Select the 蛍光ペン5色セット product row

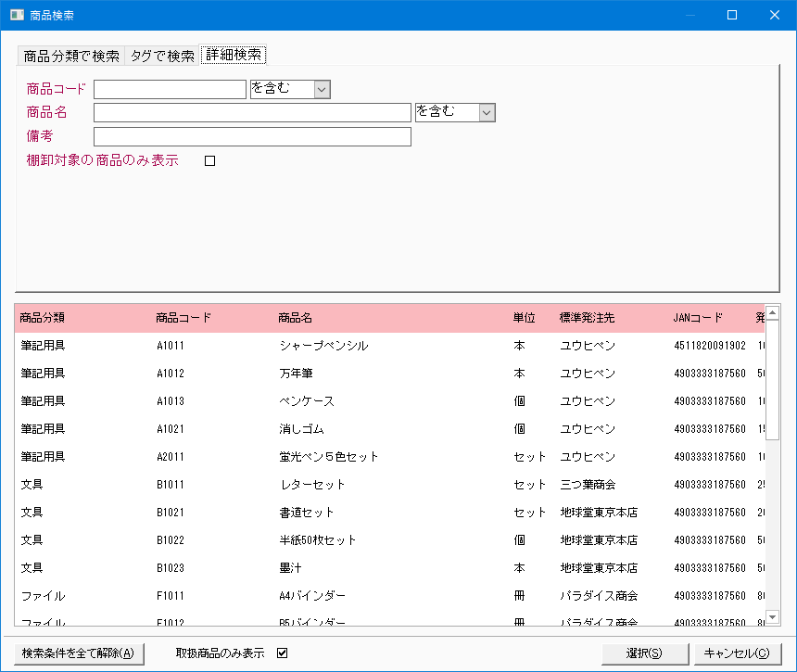pyautogui.click(x=328, y=457)
